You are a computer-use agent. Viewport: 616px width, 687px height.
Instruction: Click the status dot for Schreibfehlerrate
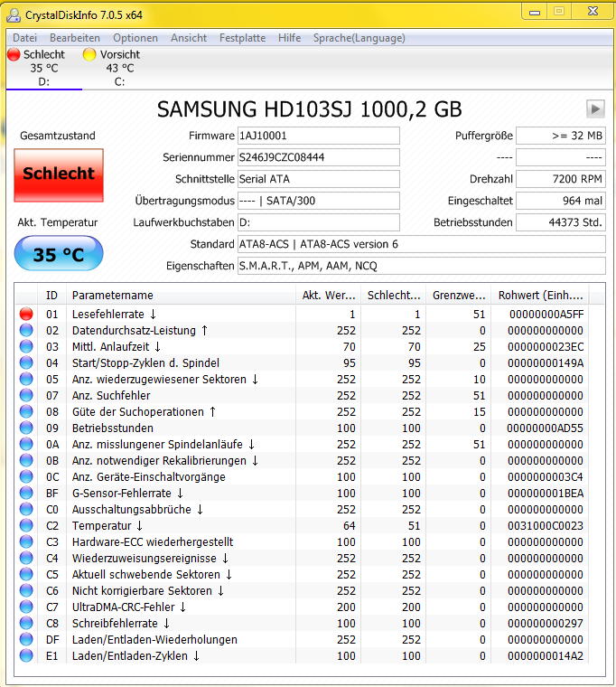(x=26, y=623)
